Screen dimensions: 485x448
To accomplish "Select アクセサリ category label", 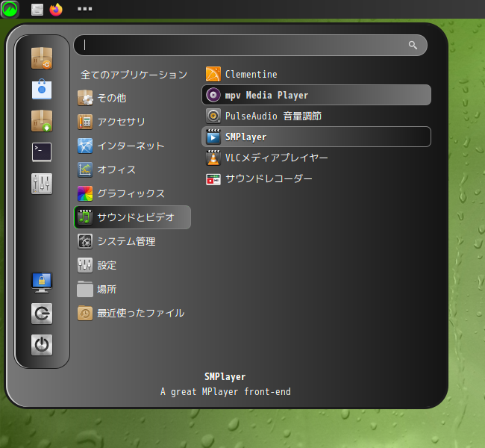I will [121, 122].
